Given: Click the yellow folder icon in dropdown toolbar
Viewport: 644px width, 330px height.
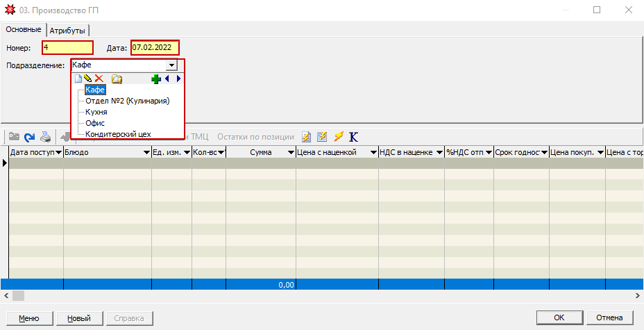Looking at the screenshot, I should pos(117,79).
